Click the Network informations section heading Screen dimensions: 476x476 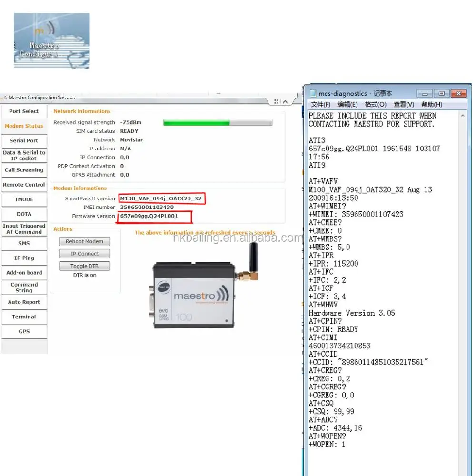[x=82, y=111]
